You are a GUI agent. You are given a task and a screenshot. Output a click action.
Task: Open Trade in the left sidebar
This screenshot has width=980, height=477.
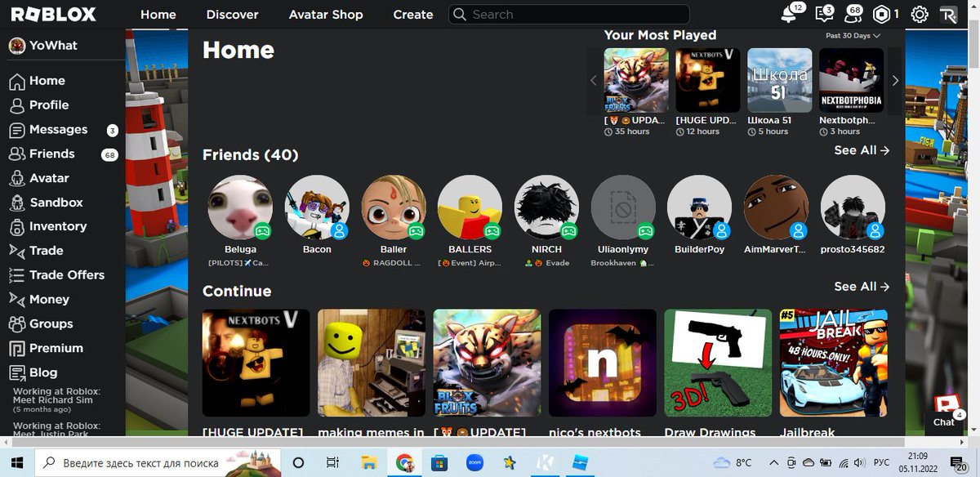click(36, 251)
